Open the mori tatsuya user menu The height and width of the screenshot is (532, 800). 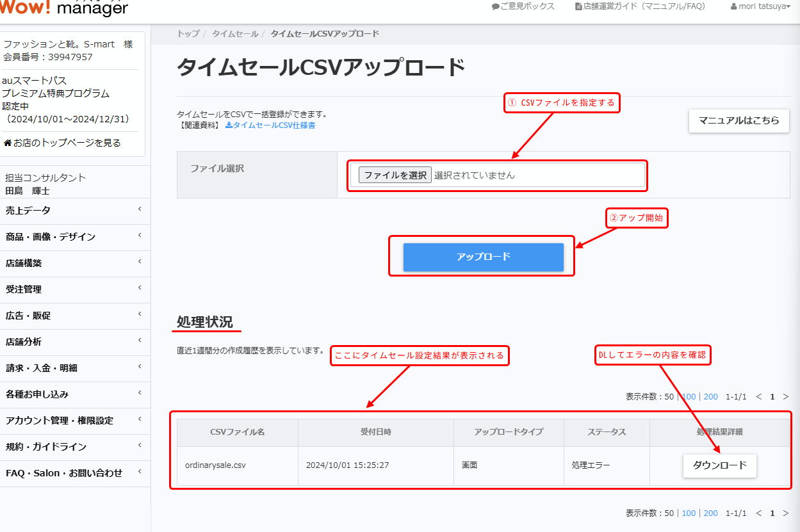(x=760, y=6)
